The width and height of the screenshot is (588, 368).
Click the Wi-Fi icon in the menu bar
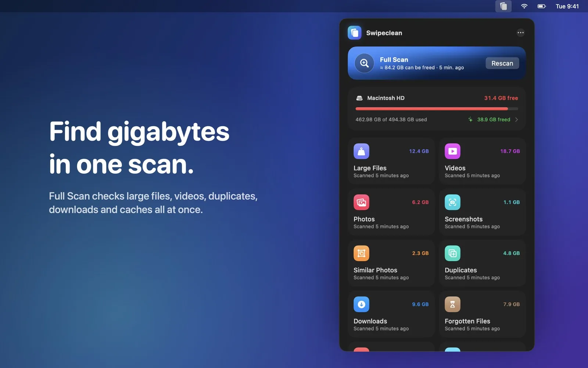click(524, 6)
